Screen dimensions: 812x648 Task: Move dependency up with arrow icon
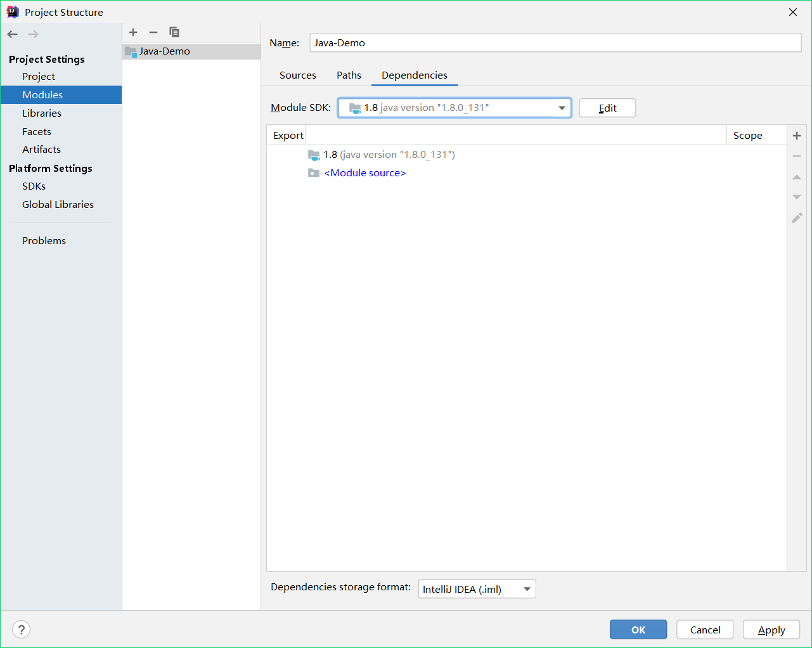point(797,177)
